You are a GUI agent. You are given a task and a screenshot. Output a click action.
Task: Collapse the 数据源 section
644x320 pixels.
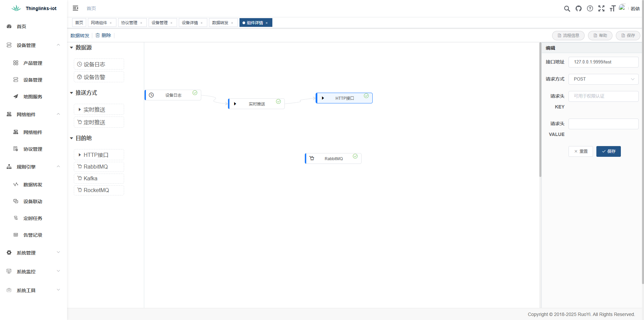71,48
